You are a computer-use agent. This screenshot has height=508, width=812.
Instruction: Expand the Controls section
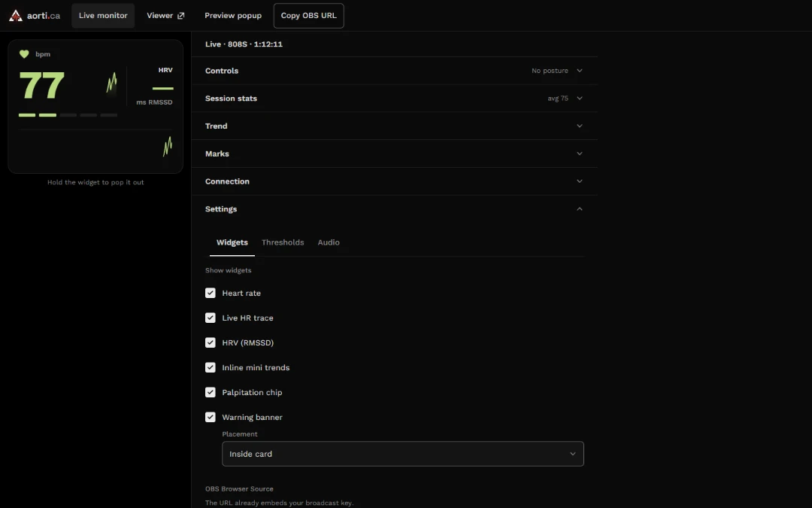(395, 71)
